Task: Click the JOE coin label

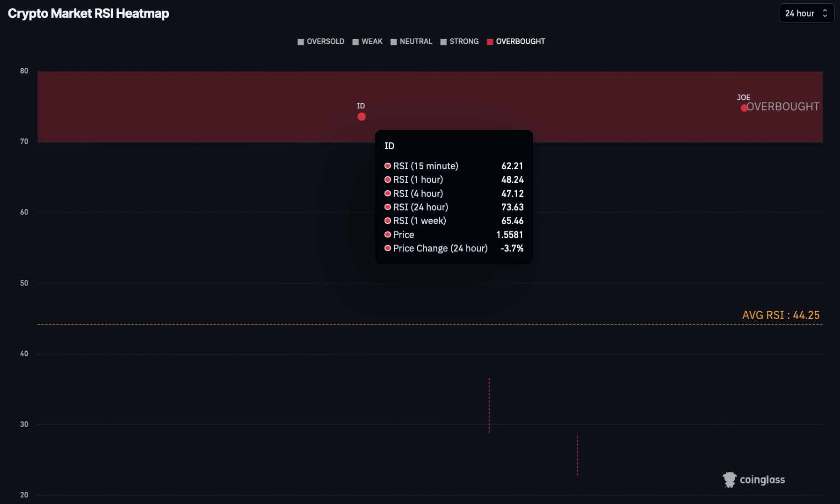Action: 744,97
